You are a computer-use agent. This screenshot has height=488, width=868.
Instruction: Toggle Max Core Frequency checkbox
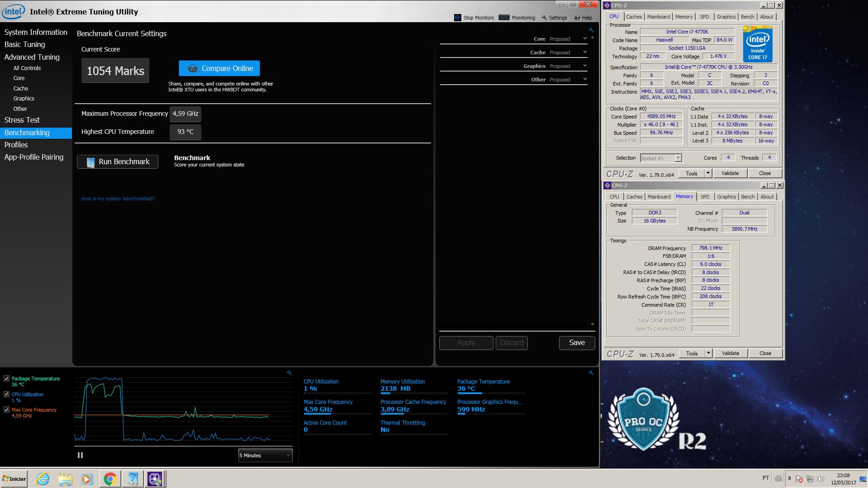pos(6,410)
